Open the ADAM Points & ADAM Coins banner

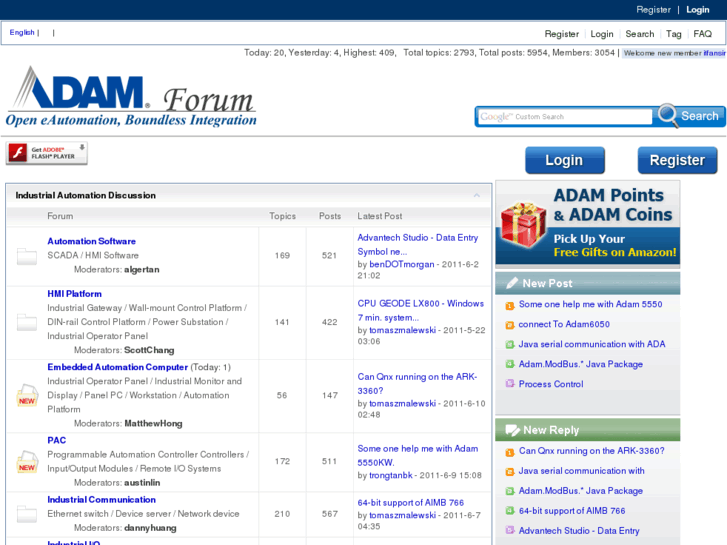(587, 223)
